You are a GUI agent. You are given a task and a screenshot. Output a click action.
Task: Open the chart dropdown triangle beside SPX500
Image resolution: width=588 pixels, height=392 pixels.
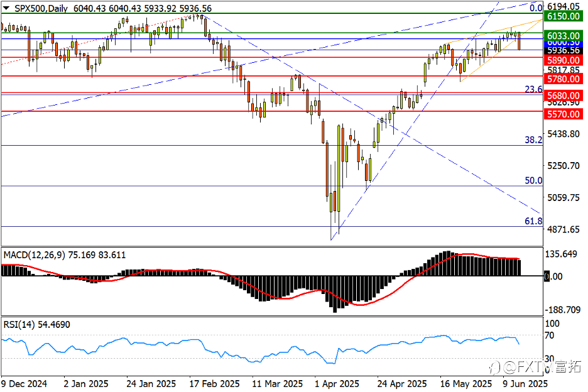point(6,8)
